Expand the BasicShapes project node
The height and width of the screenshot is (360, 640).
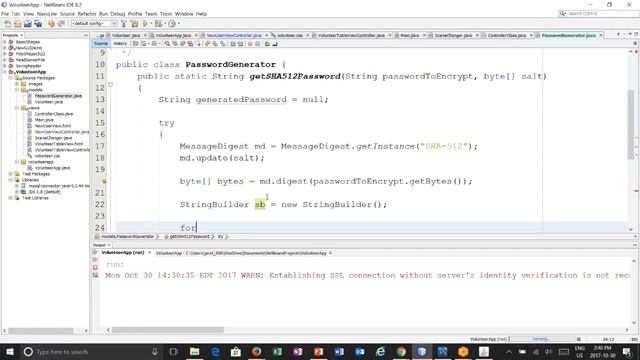[x=4, y=42]
